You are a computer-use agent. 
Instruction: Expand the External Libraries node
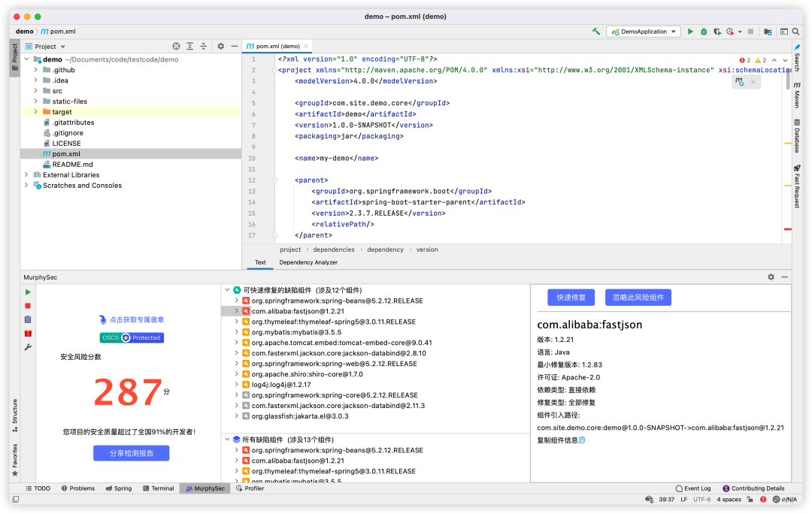(26, 174)
